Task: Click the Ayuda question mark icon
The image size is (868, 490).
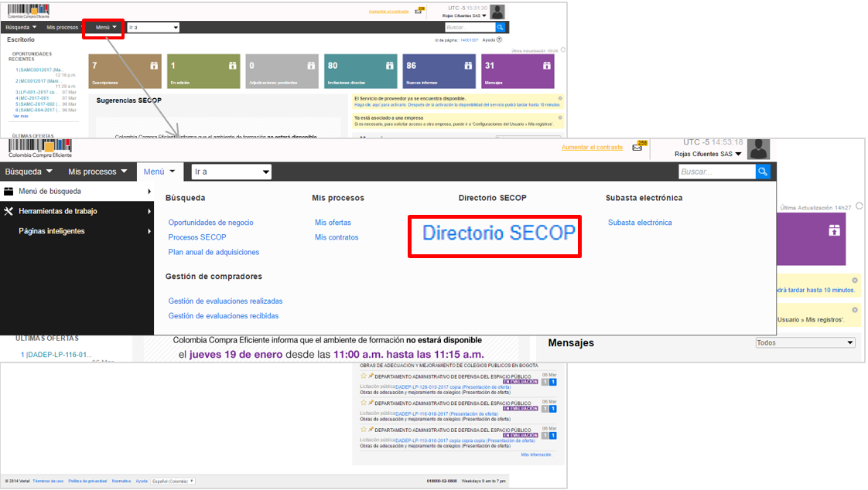Action: 499,40
